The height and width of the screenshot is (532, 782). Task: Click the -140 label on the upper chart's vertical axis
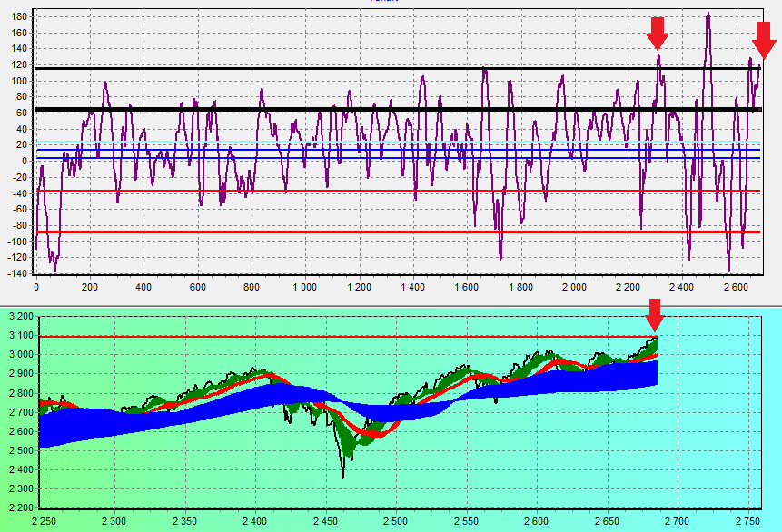pyautogui.click(x=17, y=274)
